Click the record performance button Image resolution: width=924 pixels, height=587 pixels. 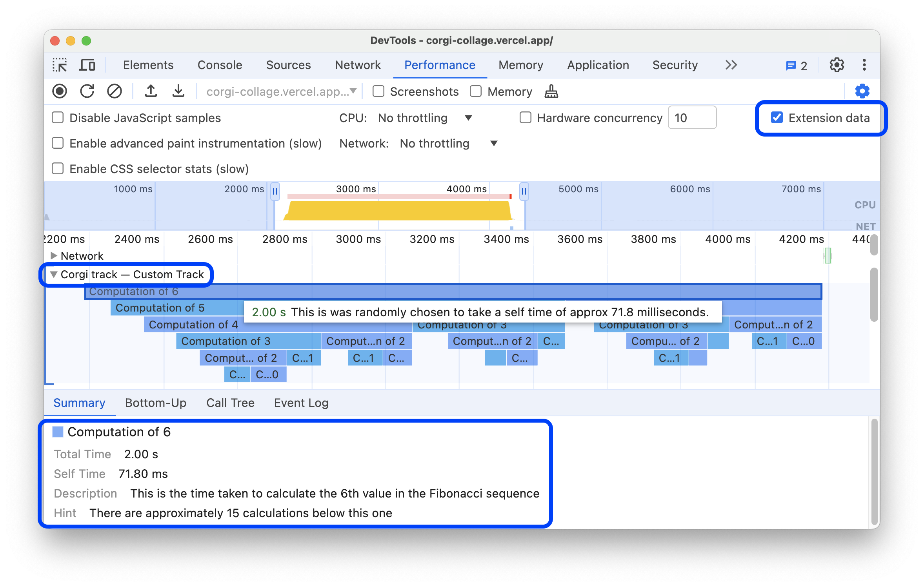(61, 92)
